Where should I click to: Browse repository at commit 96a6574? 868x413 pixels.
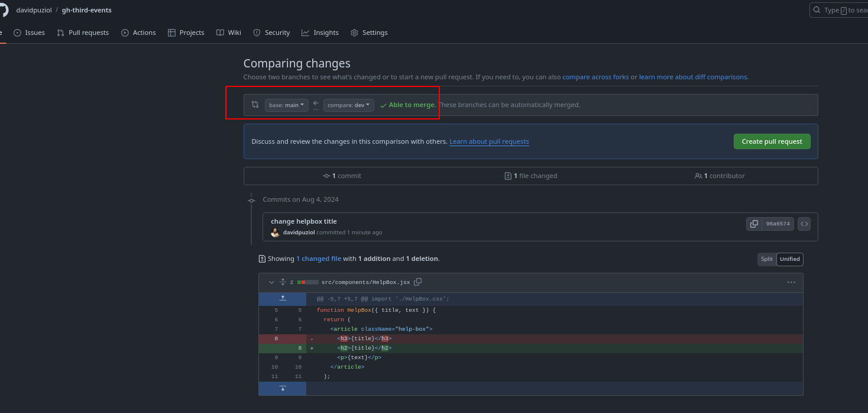pyautogui.click(x=804, y=224)
